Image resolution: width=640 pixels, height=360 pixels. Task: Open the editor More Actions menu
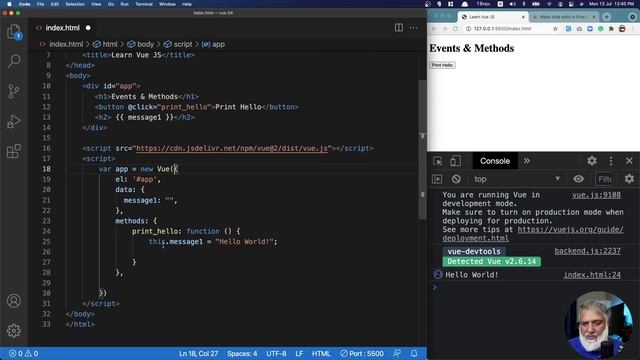[x=414, y=28]
